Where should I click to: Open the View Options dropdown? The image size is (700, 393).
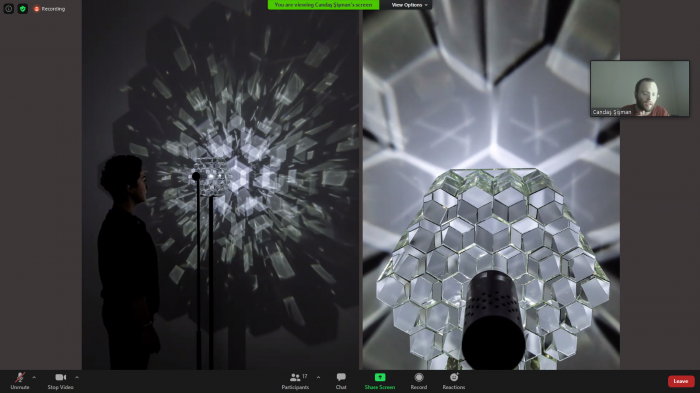pos(409,5)
